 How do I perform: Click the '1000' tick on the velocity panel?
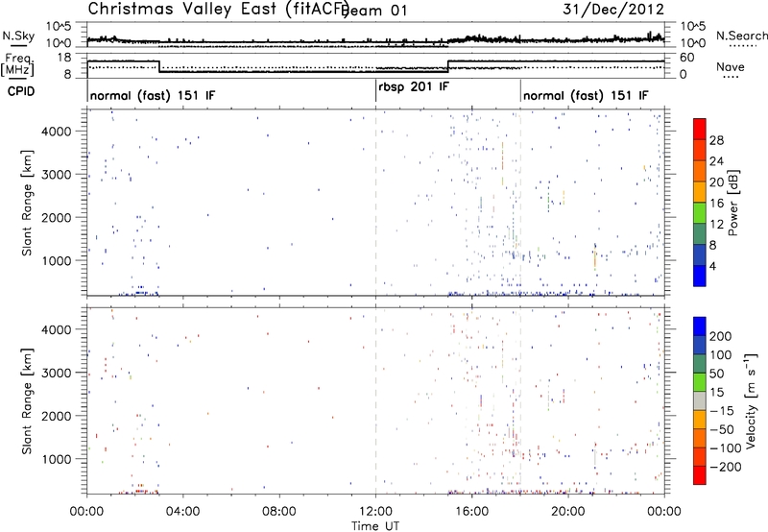(57, 459)
